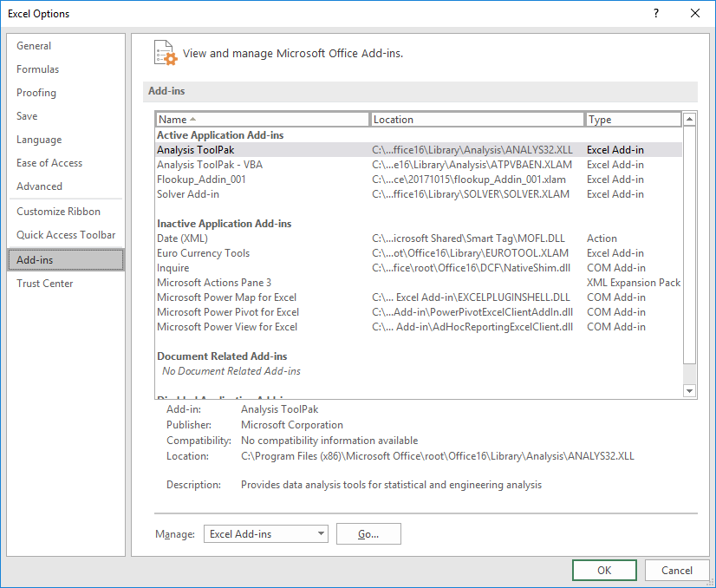Click the Add-ins gear document icon
The height and width of the screenshot is (588, 716).
(166, 53)
